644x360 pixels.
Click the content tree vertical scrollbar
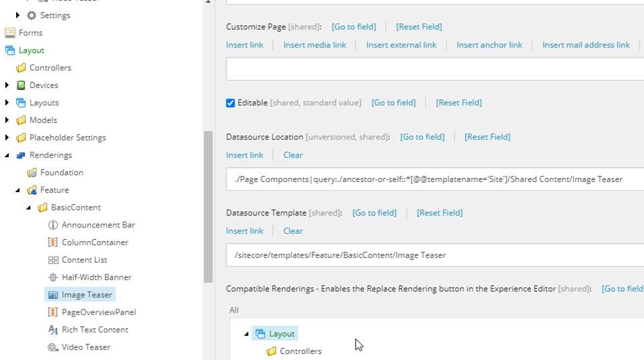[x=208, y=201]
